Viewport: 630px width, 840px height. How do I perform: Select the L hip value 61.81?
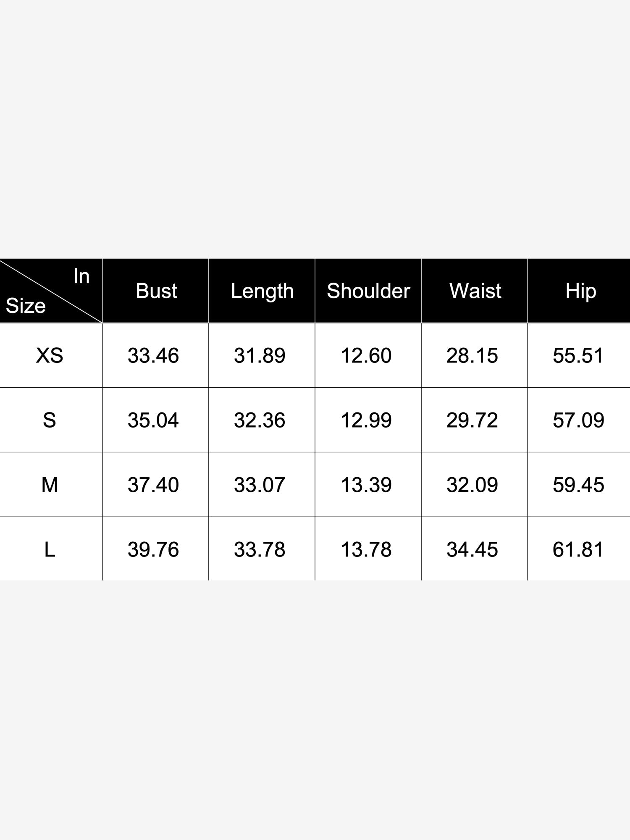[578, 549]
